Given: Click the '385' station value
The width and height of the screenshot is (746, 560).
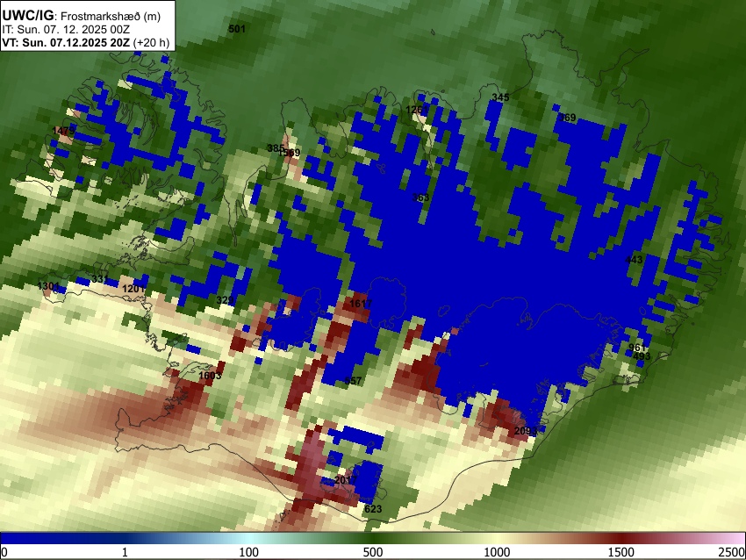Looking at the screenshot, I should tap(274, 148).
